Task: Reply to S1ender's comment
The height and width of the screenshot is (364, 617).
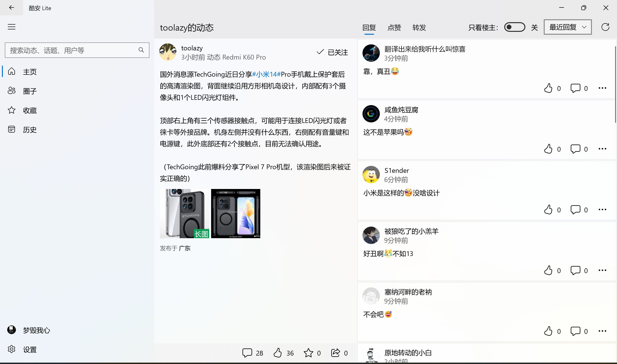Action: coord(575,210)
